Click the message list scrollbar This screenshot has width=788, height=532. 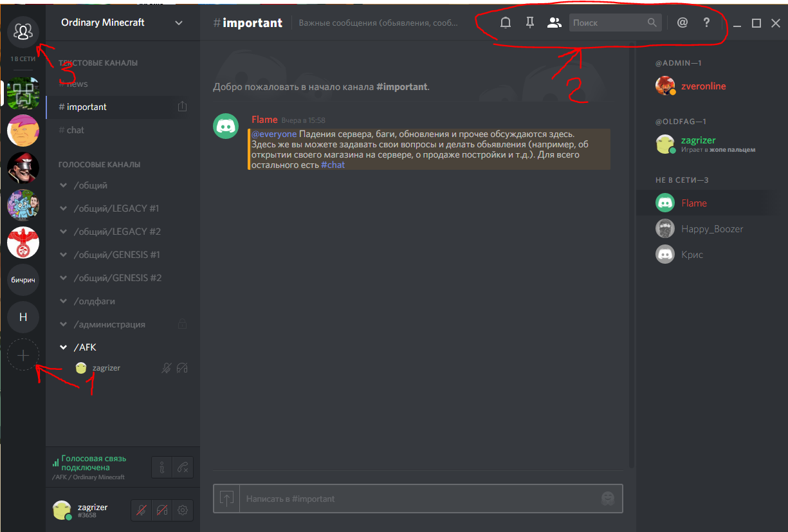(x=632, y=254)
